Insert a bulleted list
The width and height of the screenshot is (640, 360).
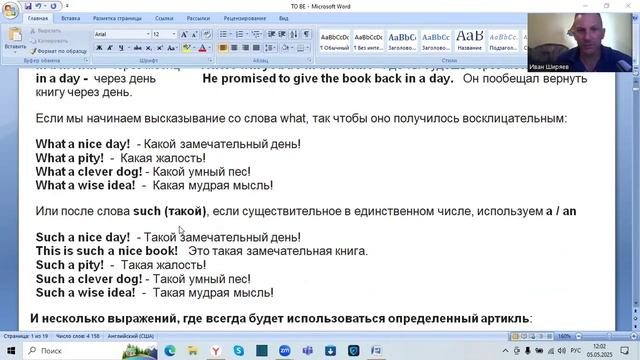pos(223,34)
